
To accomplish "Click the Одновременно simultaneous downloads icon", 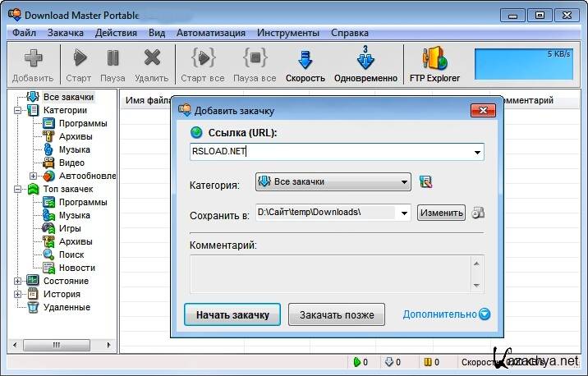I will point(365,59).
